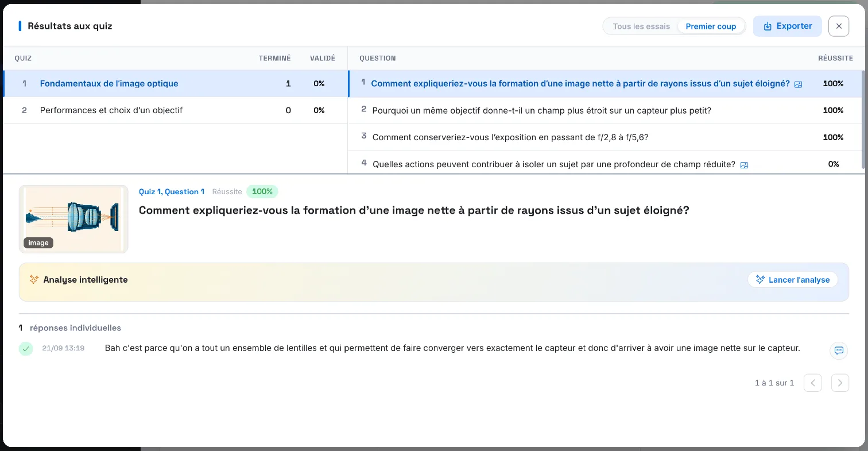Open the question about formation d'une image nette

[606, 83]
